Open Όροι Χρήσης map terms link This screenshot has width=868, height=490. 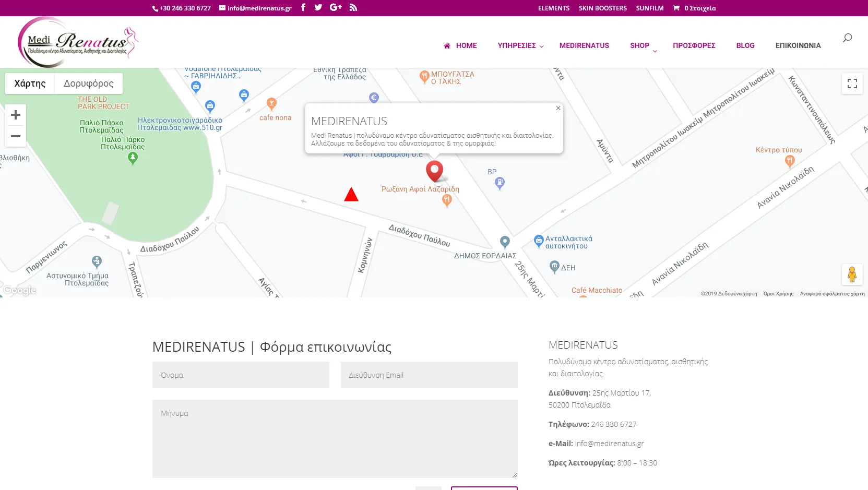click(778, 294)
